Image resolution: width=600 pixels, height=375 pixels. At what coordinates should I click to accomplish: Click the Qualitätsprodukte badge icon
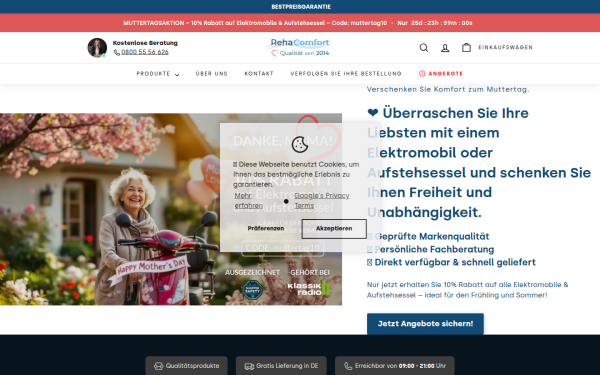click(x=158, y=366)
